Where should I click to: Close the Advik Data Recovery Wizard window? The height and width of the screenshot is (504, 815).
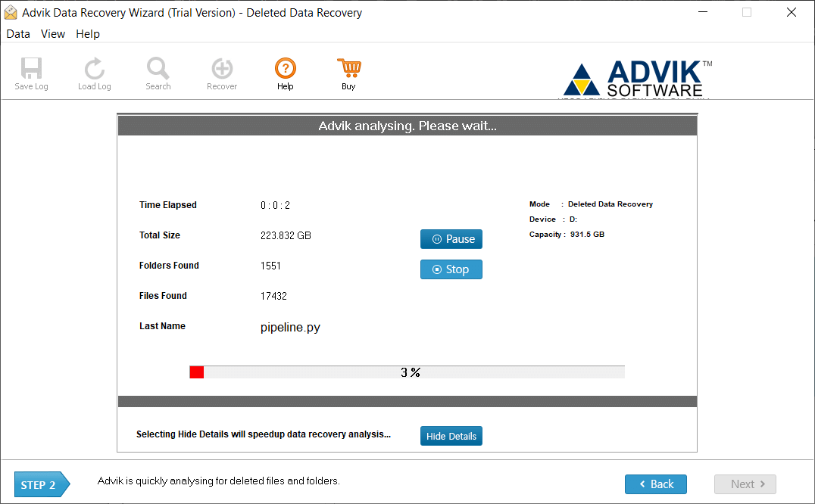(x=791, y=12)
